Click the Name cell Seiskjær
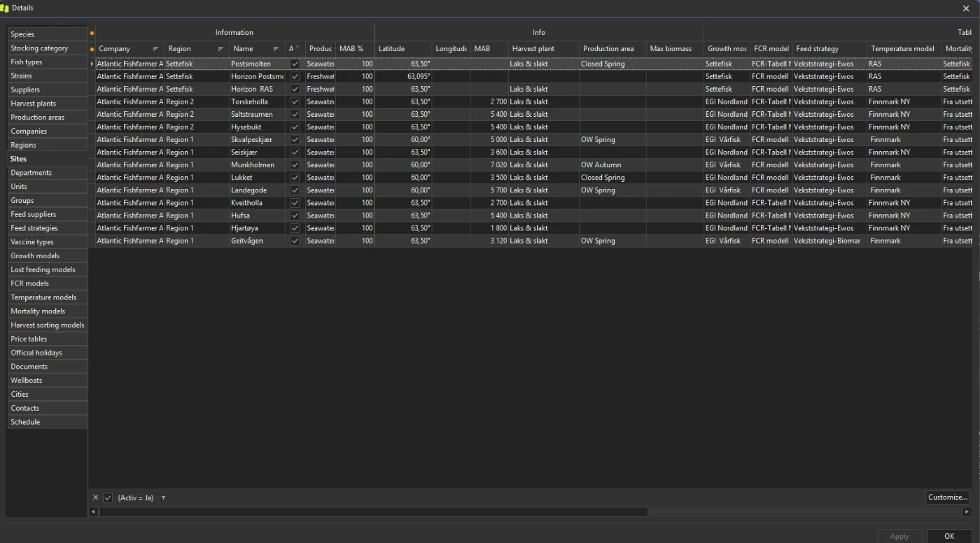The image size is (980, 543). pos(258,152)
